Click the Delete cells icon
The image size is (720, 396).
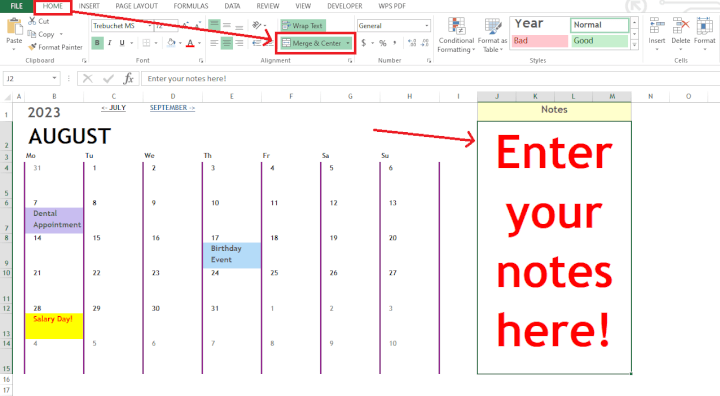[681, 26]
